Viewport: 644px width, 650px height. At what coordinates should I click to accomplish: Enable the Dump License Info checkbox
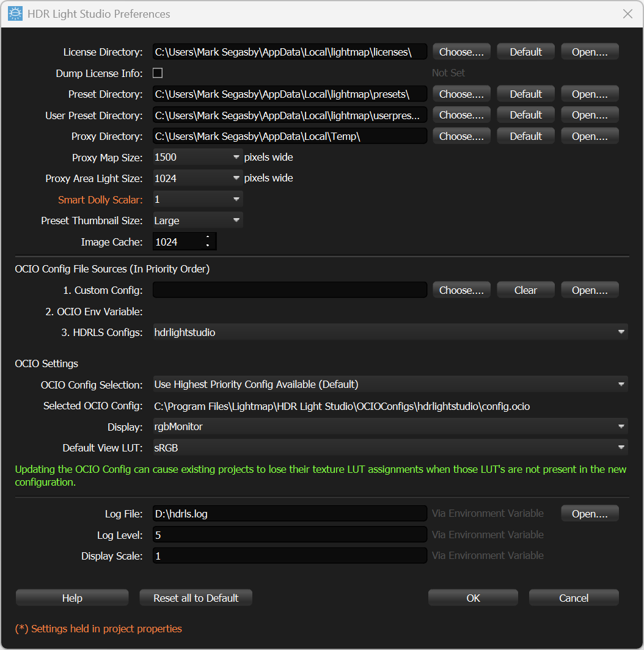(158, 73)
